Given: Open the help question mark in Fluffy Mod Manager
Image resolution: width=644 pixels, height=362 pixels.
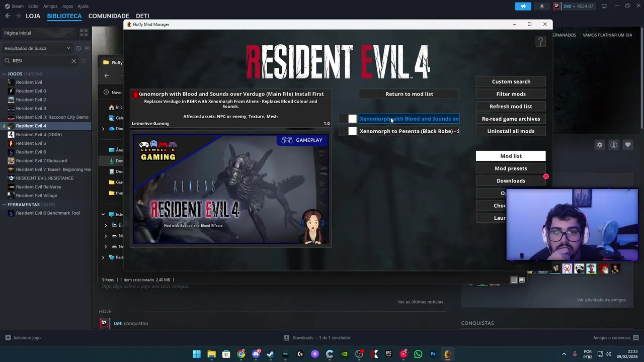Looking at the screenshot, I should [540, 42].
